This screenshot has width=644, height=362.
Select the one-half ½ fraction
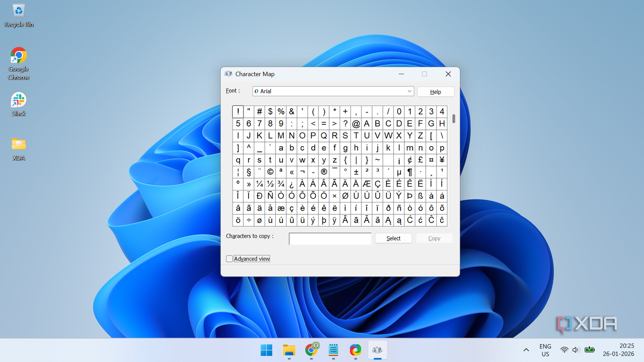click(270, 184)
